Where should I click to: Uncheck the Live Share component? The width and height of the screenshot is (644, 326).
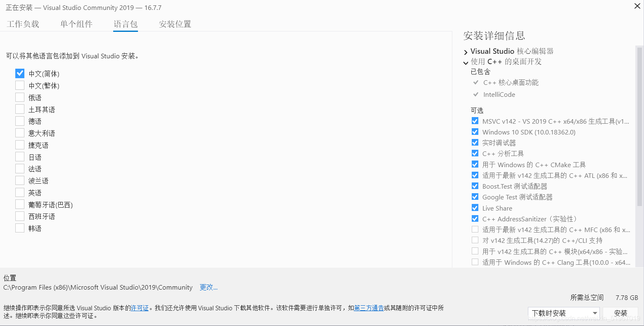click(x=475, y=208)
